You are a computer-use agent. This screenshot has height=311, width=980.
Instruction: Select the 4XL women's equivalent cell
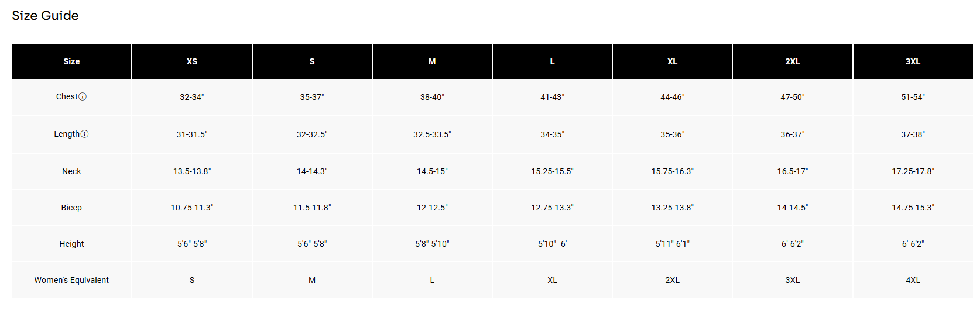(913, 280)
